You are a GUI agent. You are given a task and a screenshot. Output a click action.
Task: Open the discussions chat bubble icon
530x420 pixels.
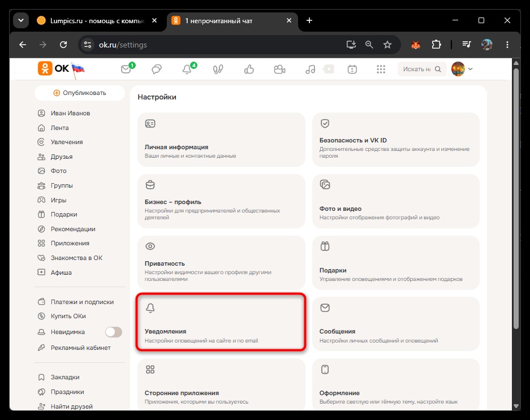[x=157, y=70]
